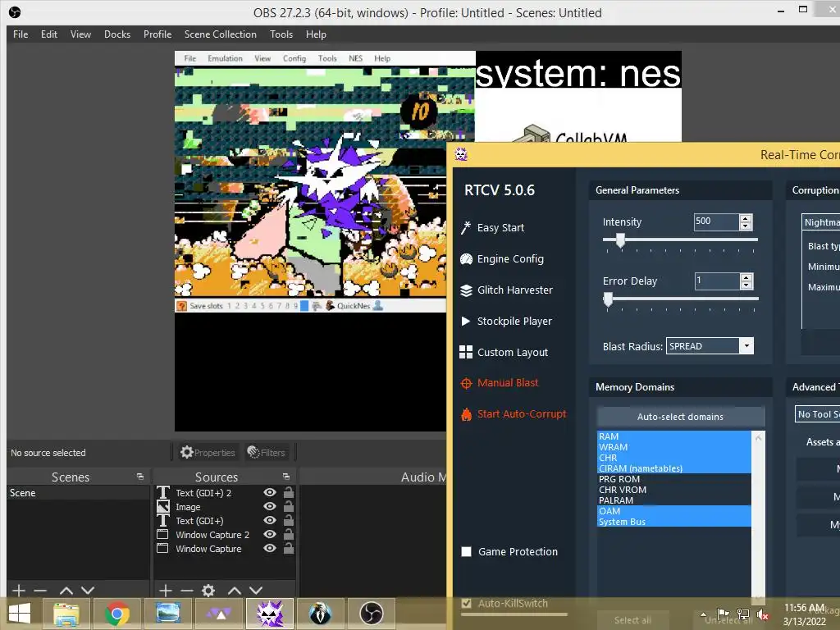Open the Glitch Harvester panel
840x630 pixels.
point(506,290)
